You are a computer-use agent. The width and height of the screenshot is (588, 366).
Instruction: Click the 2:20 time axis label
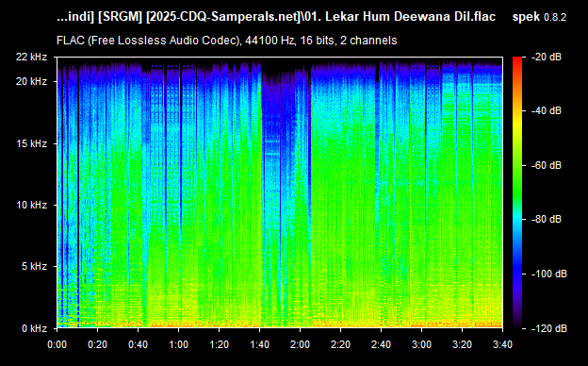(x=340, y=344)
